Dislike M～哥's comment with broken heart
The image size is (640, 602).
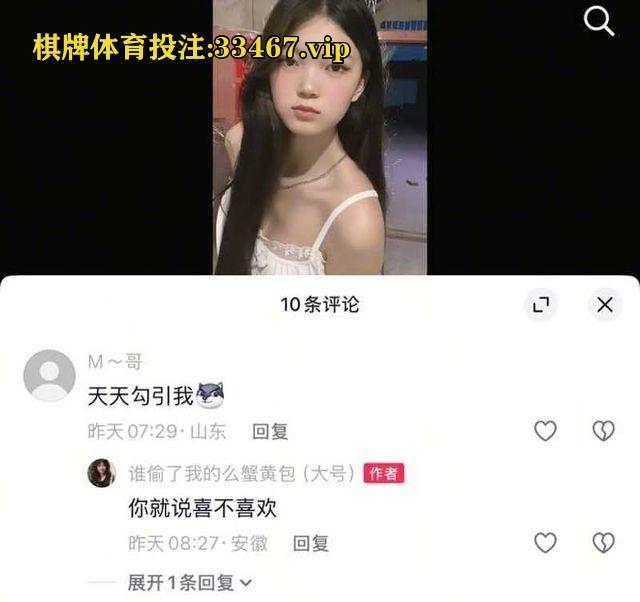click(603, 431)
